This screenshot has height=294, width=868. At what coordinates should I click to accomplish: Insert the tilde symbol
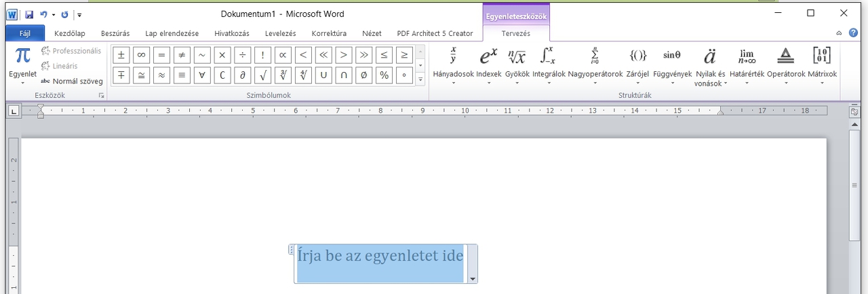[202, 55]
